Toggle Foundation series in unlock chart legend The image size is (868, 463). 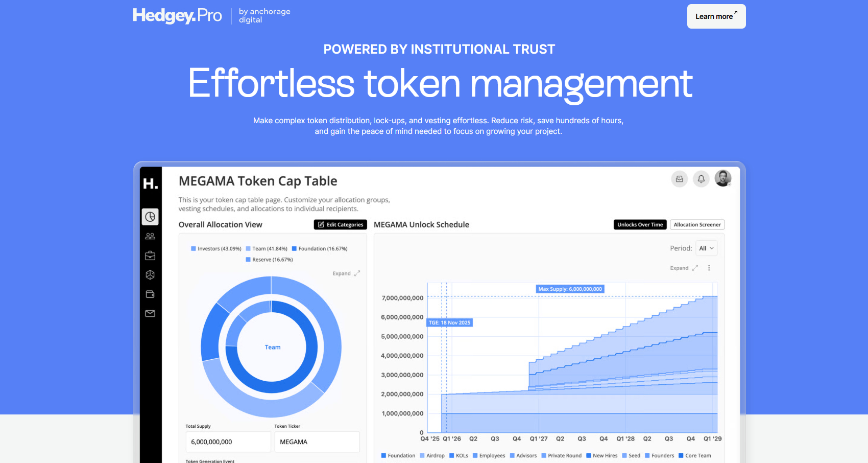(398, 456)
